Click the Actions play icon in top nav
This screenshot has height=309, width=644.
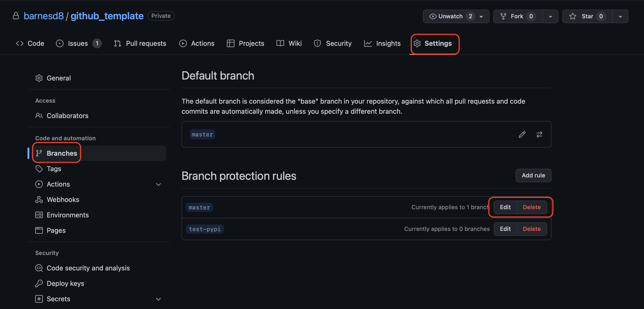click(183, 43)
